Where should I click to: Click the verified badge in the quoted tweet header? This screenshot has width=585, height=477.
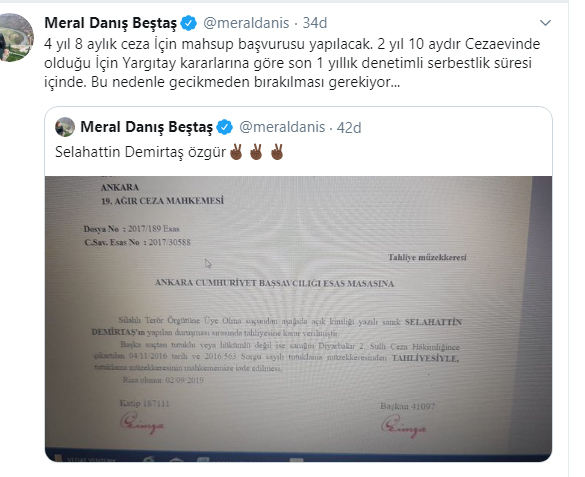point(225,127)
